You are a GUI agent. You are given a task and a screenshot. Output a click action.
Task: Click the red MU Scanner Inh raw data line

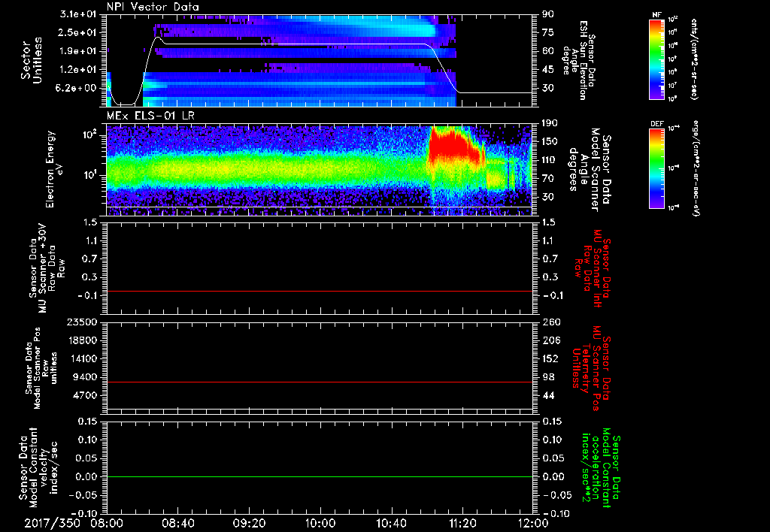click(x=320, y=291)
